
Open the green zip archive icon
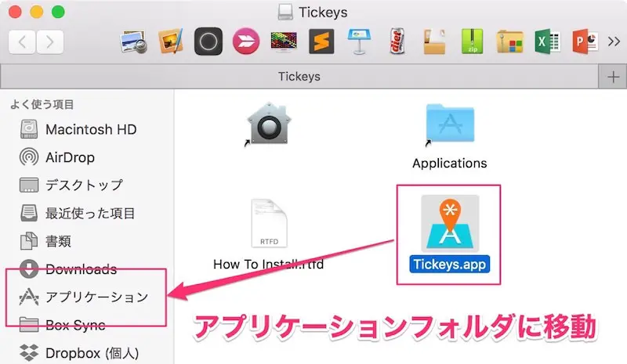coord(473,41)
